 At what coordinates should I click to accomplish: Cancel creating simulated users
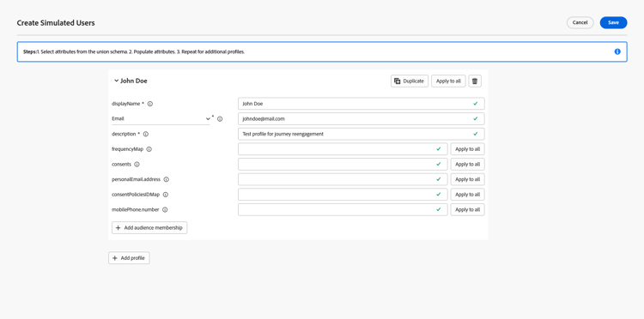point(580,22)
